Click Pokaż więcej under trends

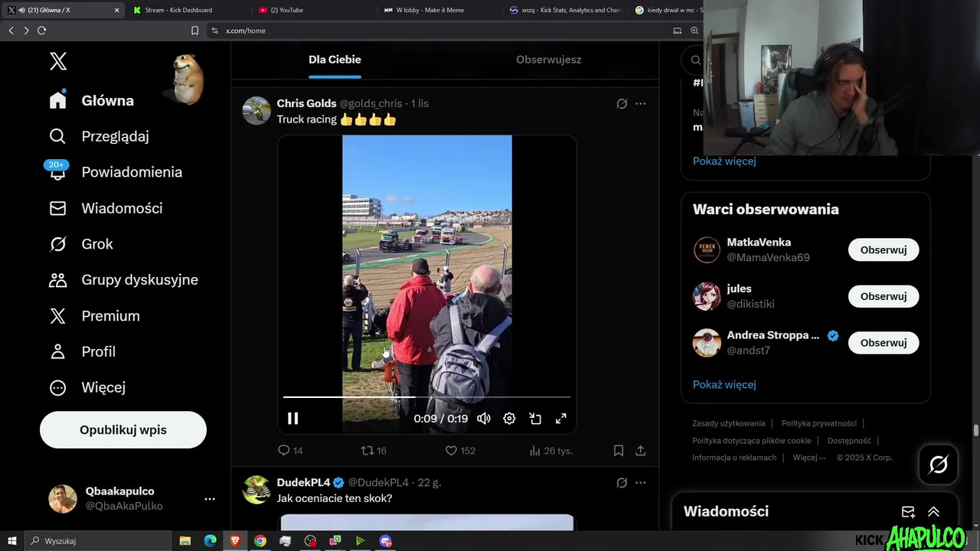click(x=724, y=161)
